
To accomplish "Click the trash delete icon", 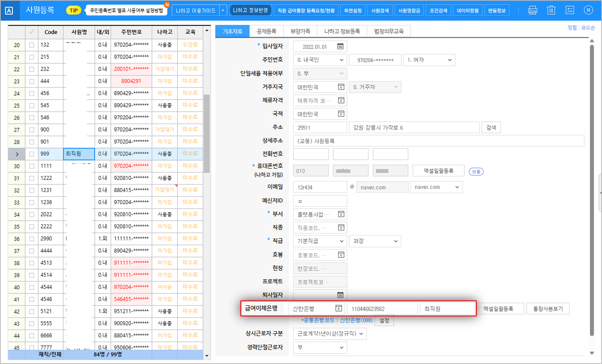I will pyautogui.click(x=551, y=10).
